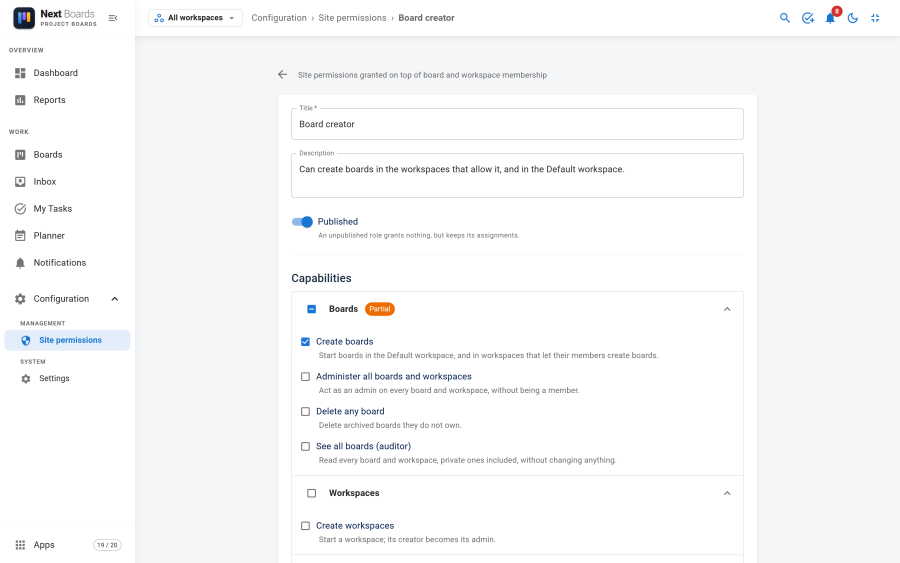Open My Tasks in the sidebar
The height and width of the screenshot is (563, 900).
tap(68, 208)
